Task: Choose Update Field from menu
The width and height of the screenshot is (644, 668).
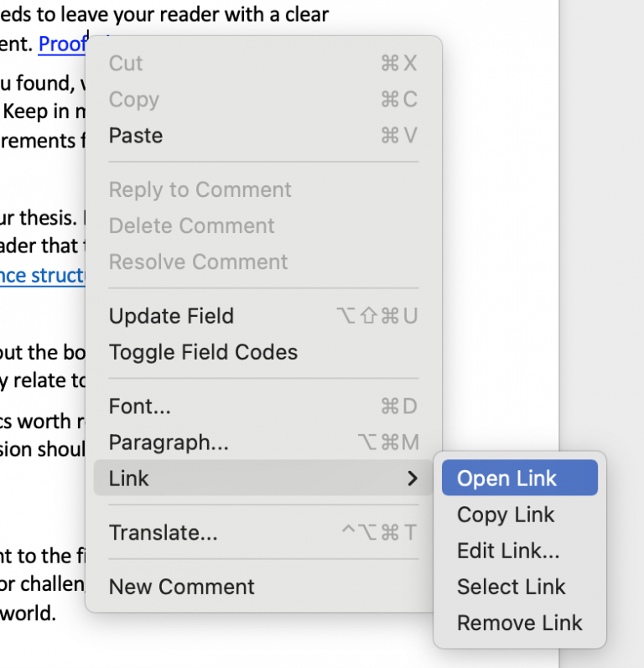Action: [172, 316]
